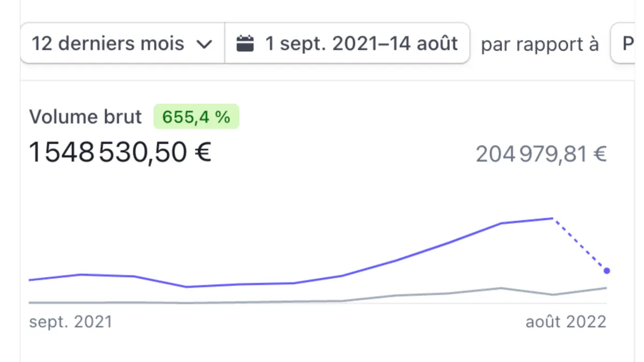Click the peak of the purple chart line
This screenshot has width=644, height=362.
552,218
